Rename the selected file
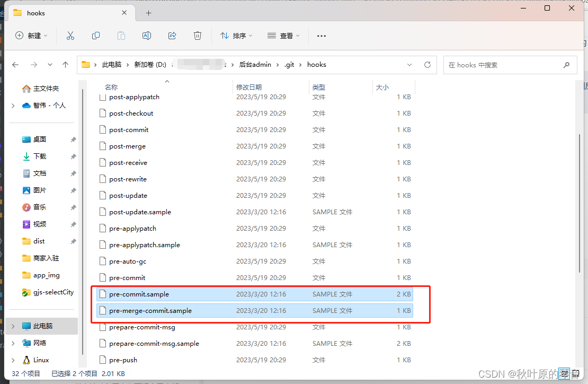This screenshot has width=588, height=384. pyautogui.click(x=147, y=36)
